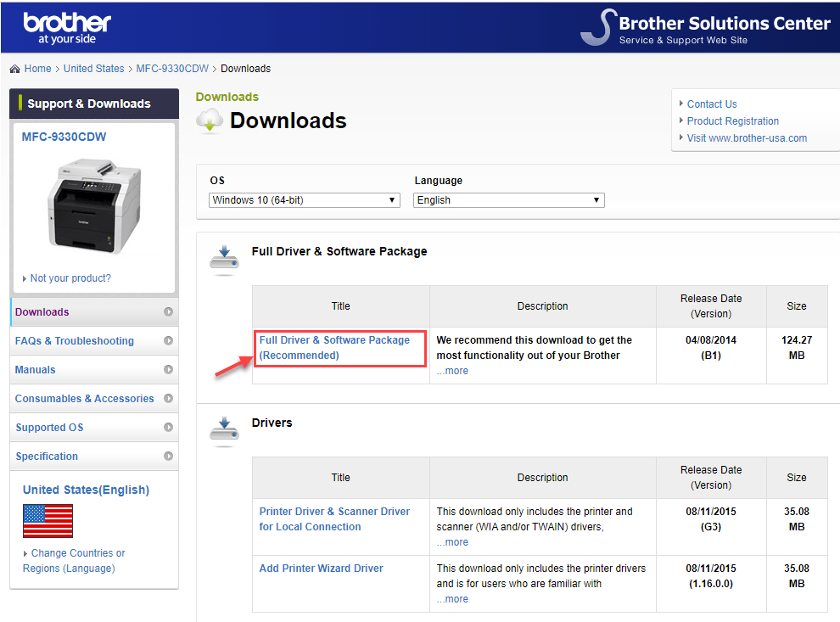Open the Contact Us link
The height and width of the screenshot is (622, 840).
click(711, 104)
